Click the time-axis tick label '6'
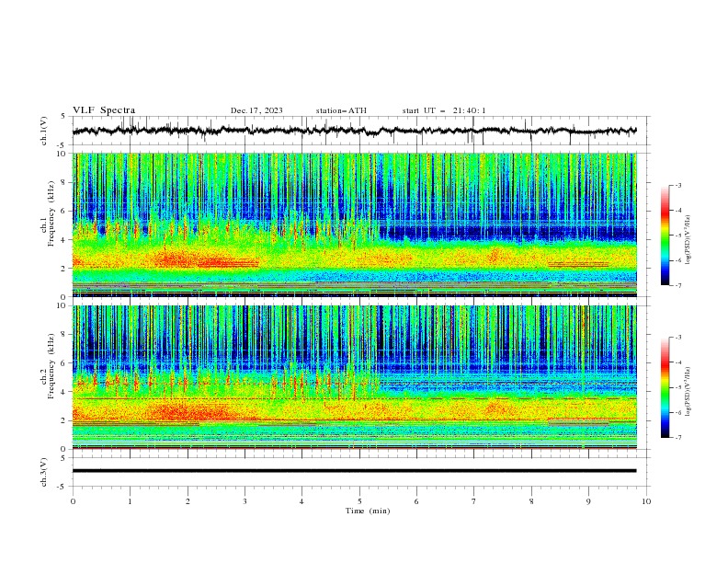Viewport: 728px width, 563px height. 416,501
